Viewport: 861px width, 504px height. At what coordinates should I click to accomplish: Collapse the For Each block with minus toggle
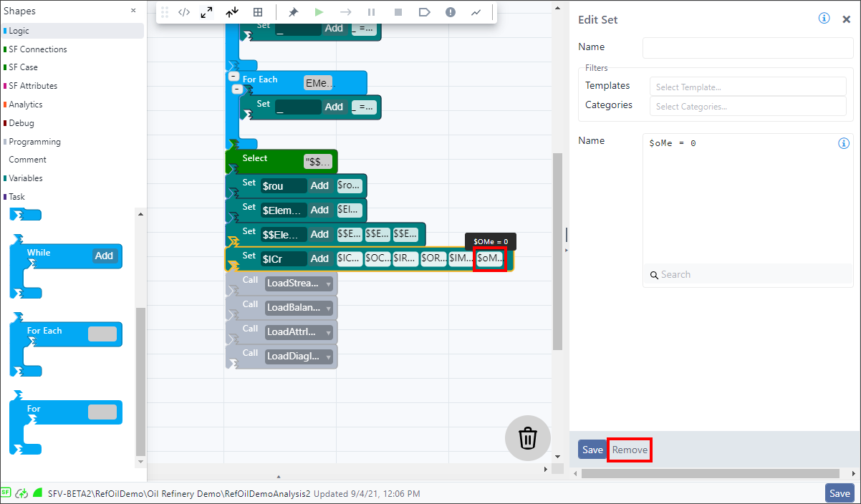[x=234, y=77]
